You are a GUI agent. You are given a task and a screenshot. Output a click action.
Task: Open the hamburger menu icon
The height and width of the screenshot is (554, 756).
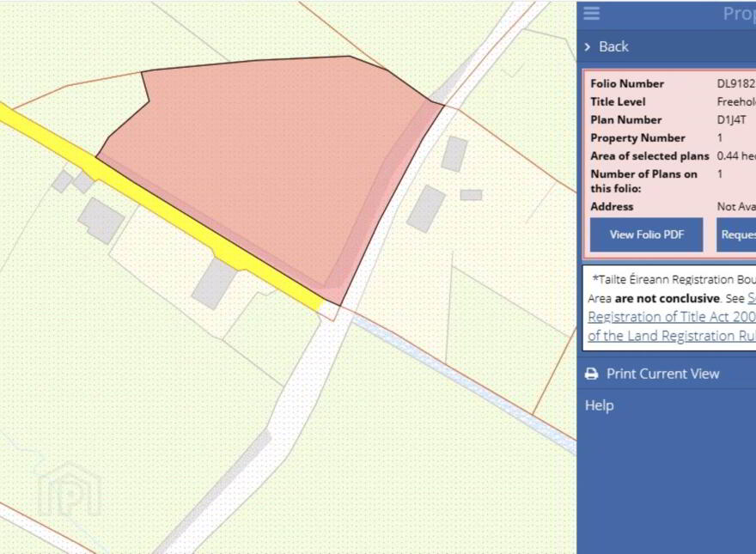click(x=591, y=14)
